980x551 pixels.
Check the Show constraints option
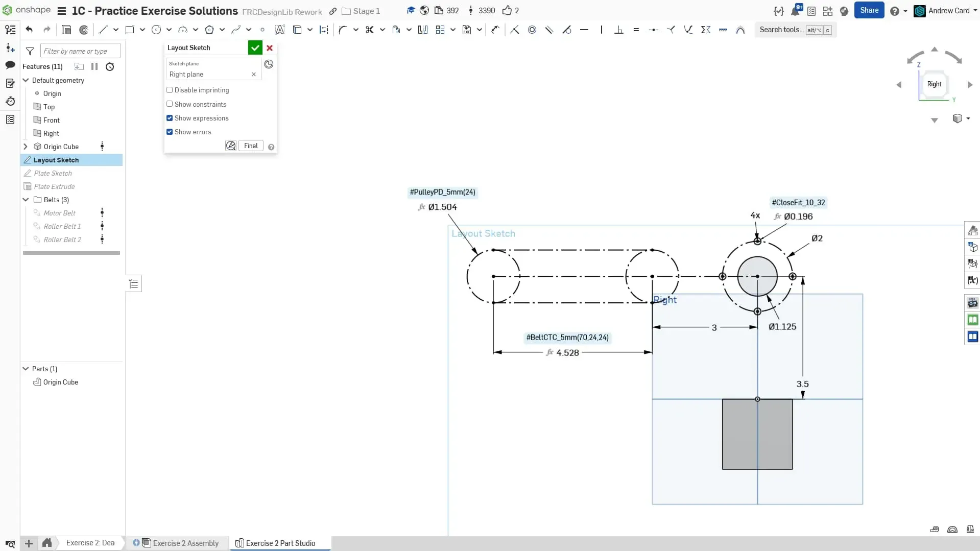(x=170, y=104)
